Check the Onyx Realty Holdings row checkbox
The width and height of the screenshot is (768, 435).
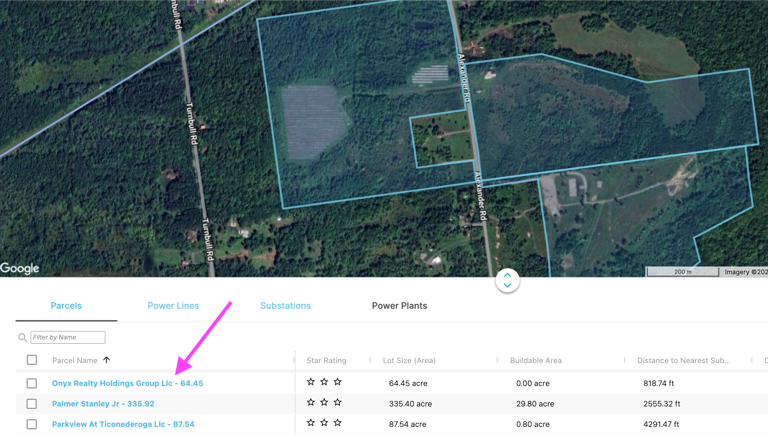coord(32,383)
